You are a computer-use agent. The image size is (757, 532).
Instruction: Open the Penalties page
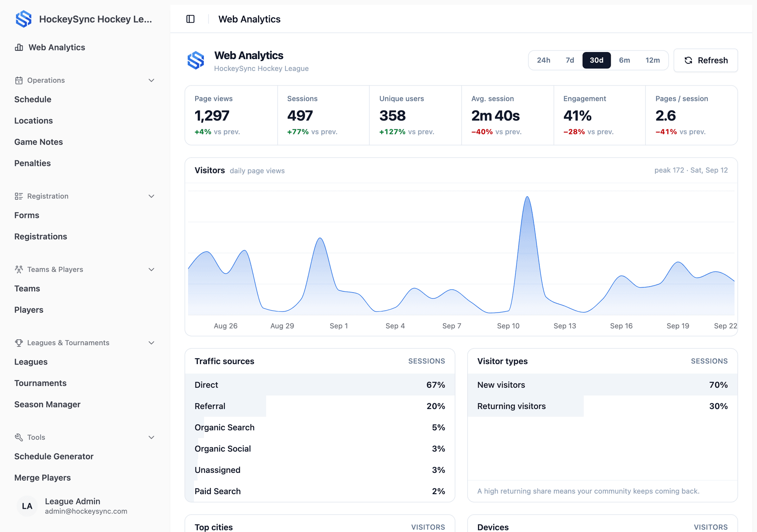32,163
